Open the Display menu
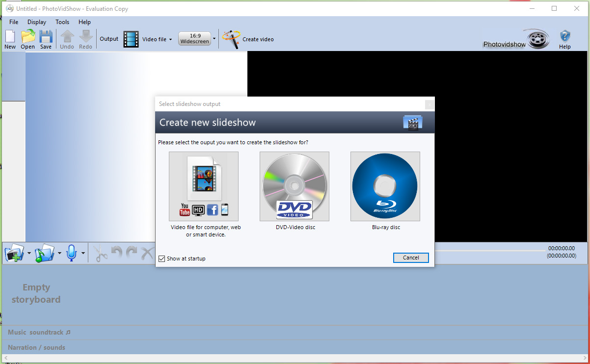The height and width of the screenshot is (364, 590). pyautogui.click(x=37, y=22)
